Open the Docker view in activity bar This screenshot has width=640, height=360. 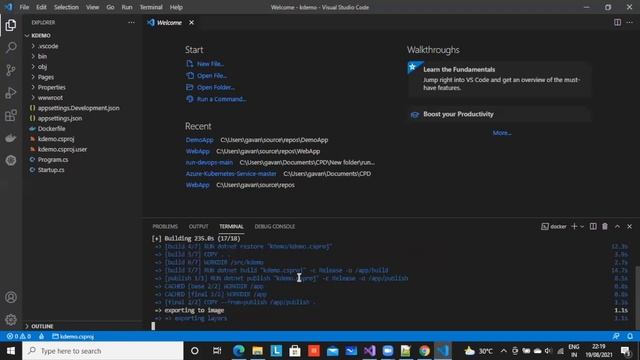(x=11, y=138)
